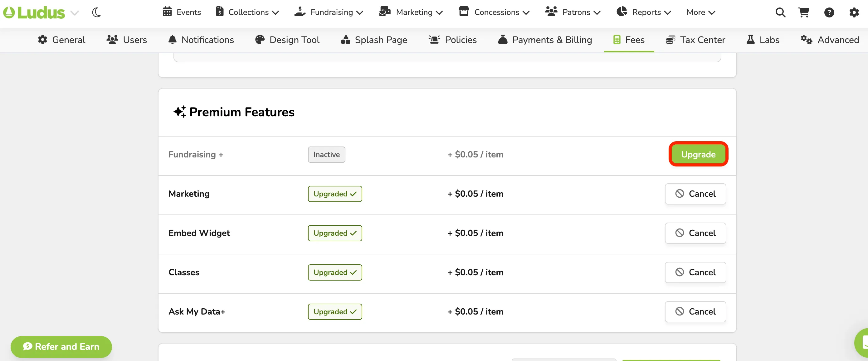Open the help question mark icon
This screenshot has height=361, width=868.
(x=829, y=12)
